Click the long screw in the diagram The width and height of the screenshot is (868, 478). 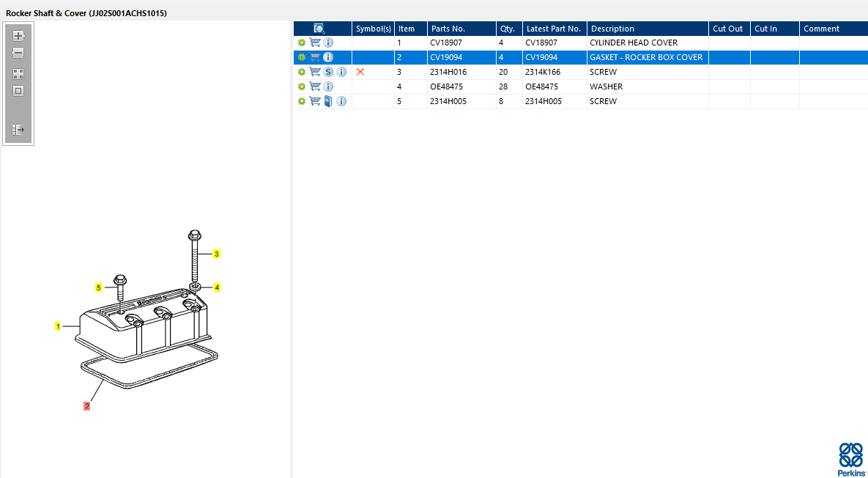click(194, 257)
